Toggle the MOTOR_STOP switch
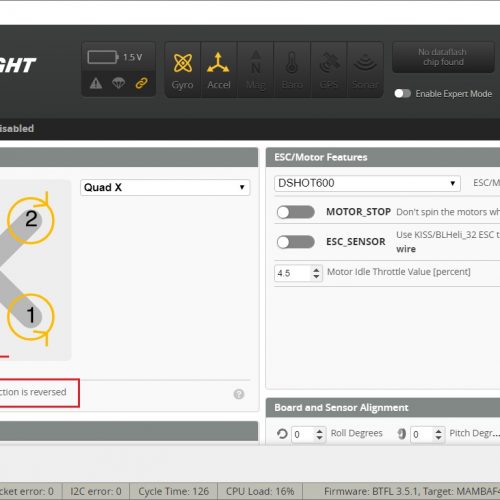500x500 pixels. click(296, 212)
